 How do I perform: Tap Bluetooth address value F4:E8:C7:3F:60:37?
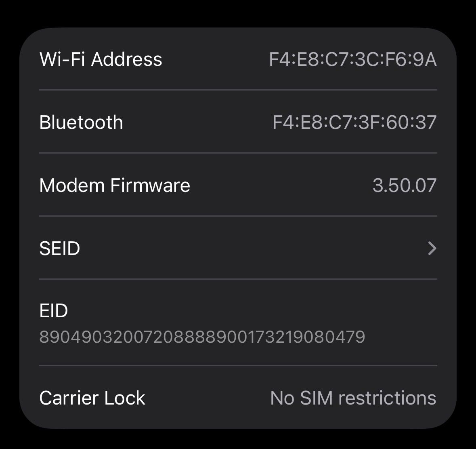pos(354,122)
